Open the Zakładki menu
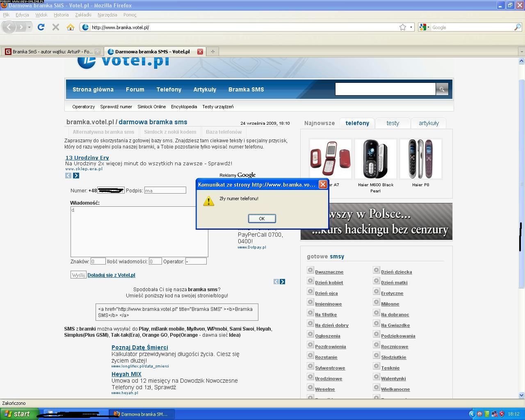525x420 pixels. pyautogui.click(x=83, y=15)
